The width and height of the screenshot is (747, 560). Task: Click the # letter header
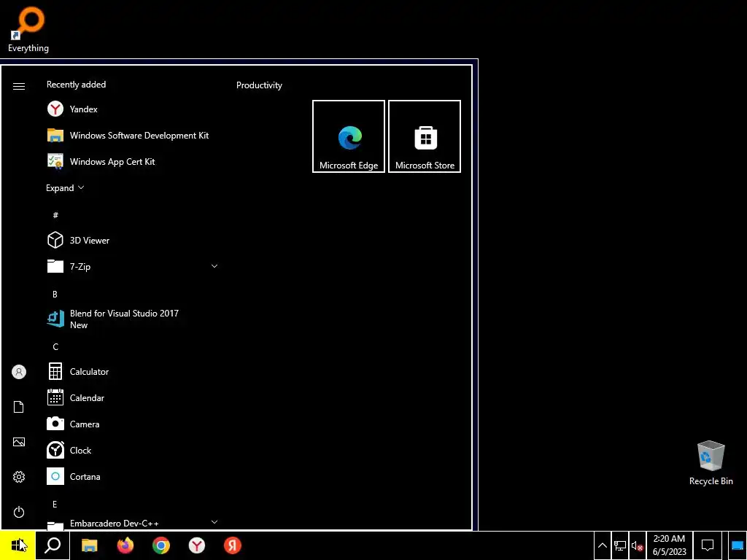point(55,215)
